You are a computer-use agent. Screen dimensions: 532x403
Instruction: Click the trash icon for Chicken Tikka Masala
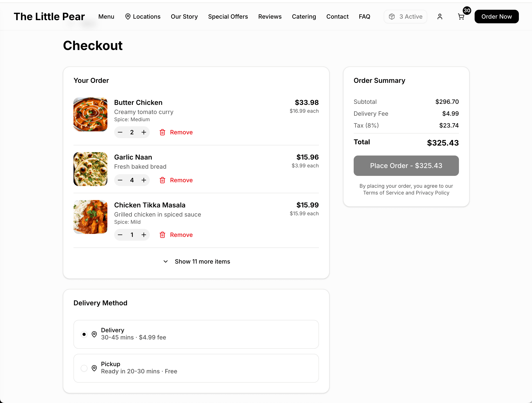tap(163, 235)
